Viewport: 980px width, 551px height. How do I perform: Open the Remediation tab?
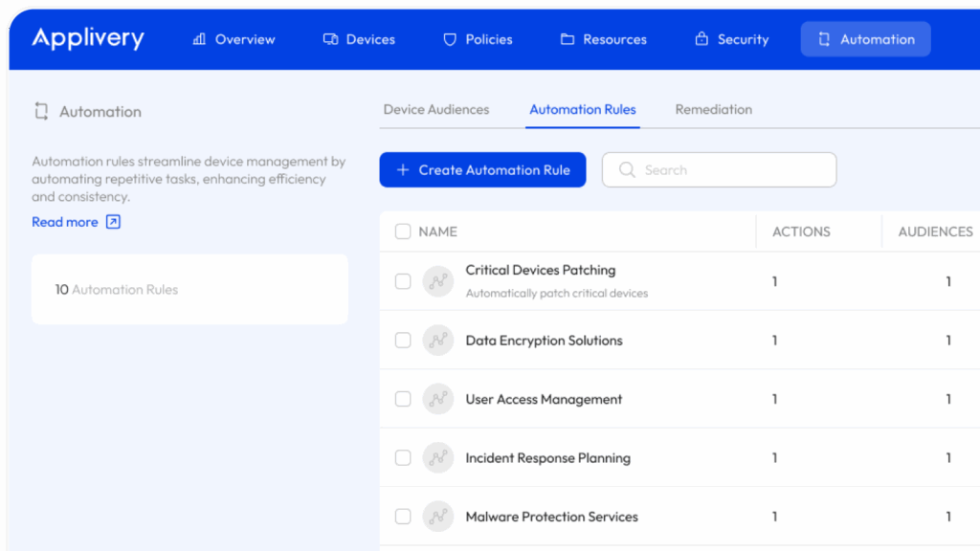[713, 110]
